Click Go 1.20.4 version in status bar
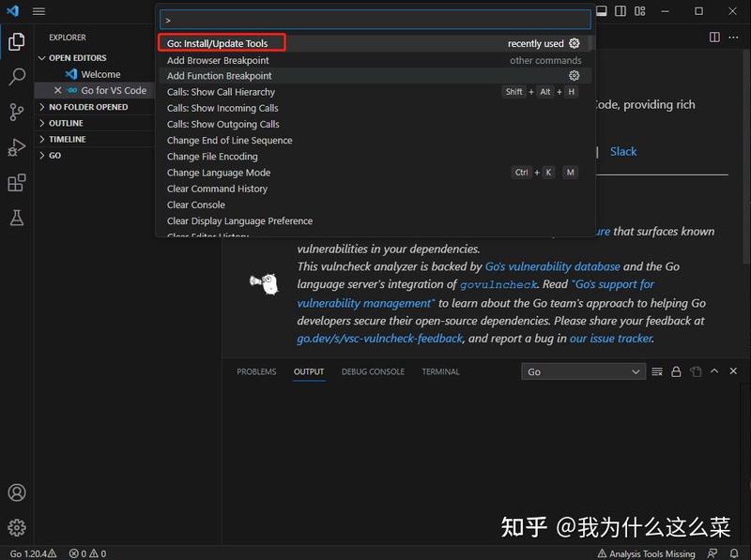751x560 pixels. coord(33,553)
